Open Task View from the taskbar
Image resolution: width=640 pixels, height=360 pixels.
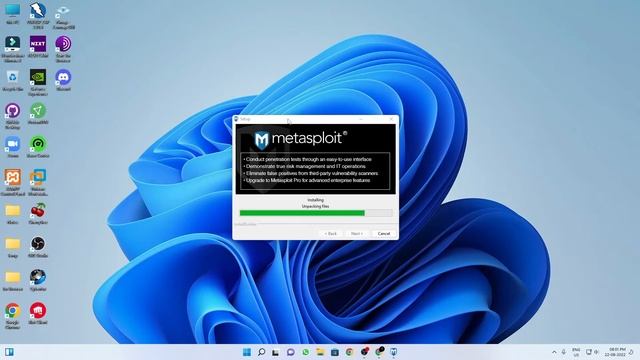276,352
